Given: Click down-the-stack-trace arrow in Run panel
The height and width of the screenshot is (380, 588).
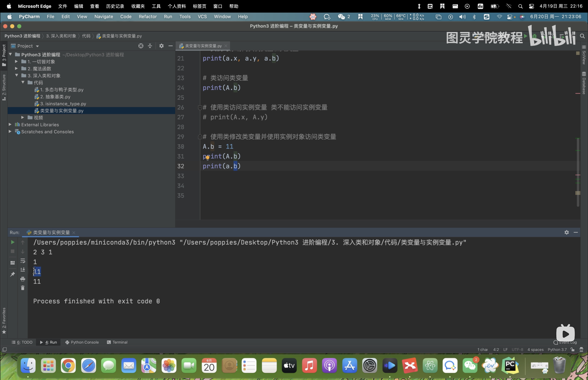Looking at the screenshot, I should [x=23, y=251].
